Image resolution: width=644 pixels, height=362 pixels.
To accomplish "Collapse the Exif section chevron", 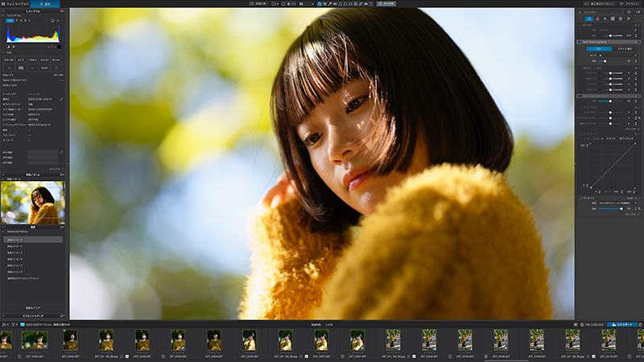I will (x=3, y=52).
